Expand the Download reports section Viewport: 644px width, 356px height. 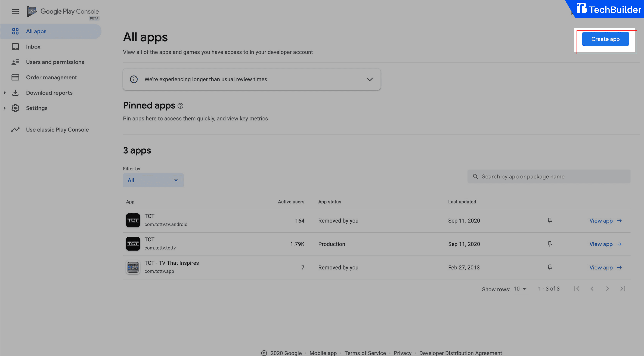[5, 93]
